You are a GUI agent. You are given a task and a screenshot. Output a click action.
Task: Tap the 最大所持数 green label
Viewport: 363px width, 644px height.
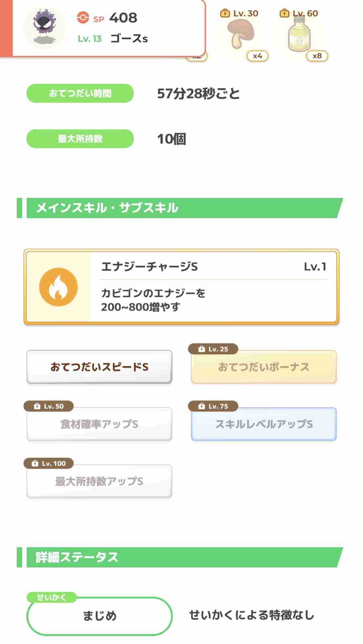pyautogui.click(x=80, y=139)
